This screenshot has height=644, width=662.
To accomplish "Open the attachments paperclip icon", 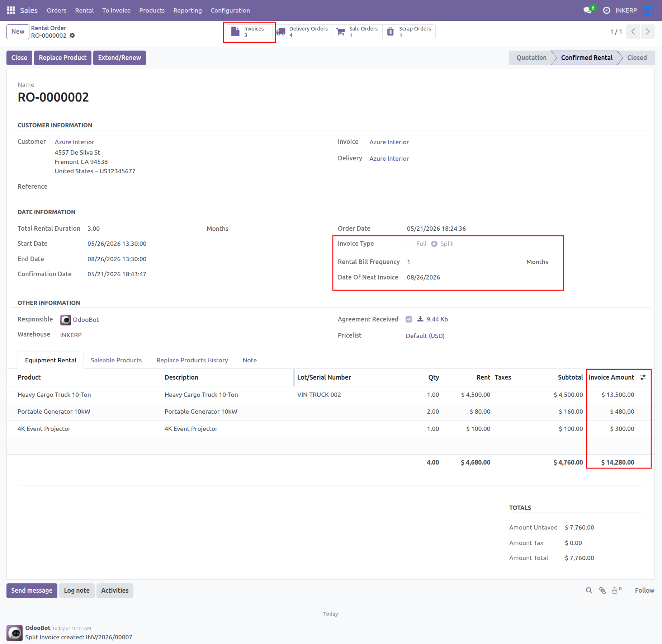I will click(602, 591).
